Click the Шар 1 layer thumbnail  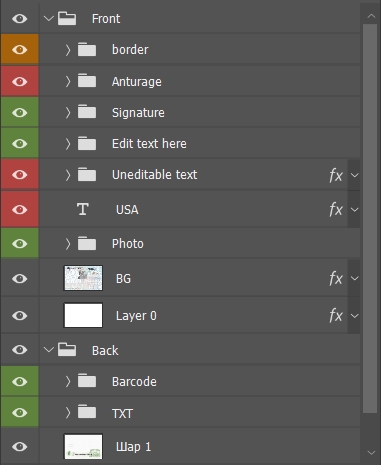tap(83, 446)
